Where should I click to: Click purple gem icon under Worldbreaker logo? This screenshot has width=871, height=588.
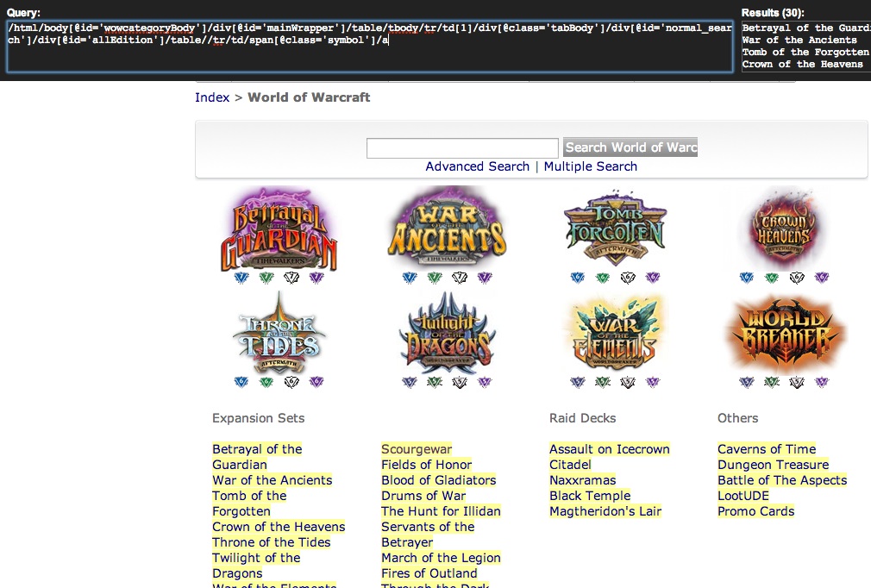tap(822, 382)
